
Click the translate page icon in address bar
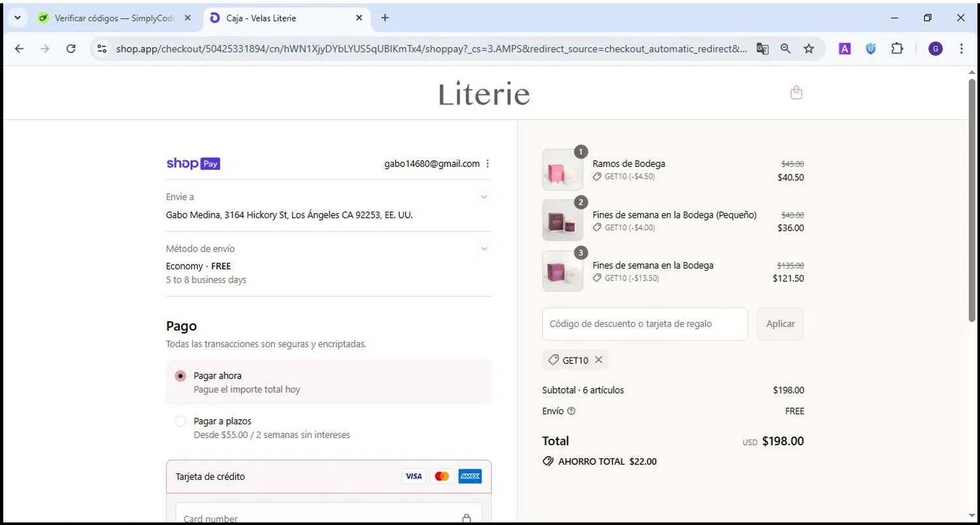click(762, 48)
